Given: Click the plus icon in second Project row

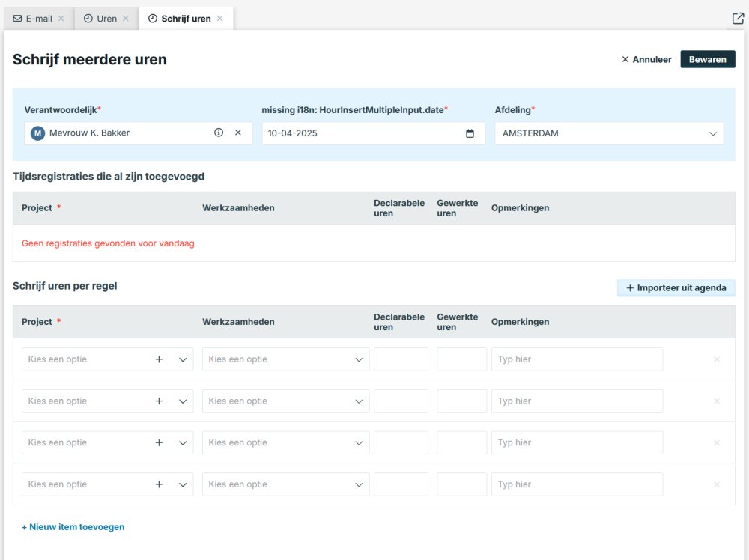Looking at the screenshot, I should (159, 401).
